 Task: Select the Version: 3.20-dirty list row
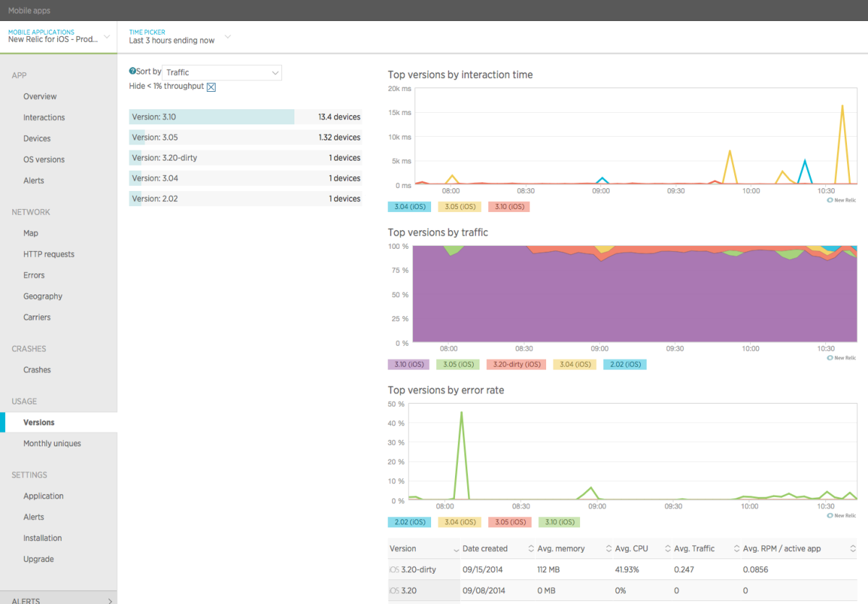click(x=246, y=158)
